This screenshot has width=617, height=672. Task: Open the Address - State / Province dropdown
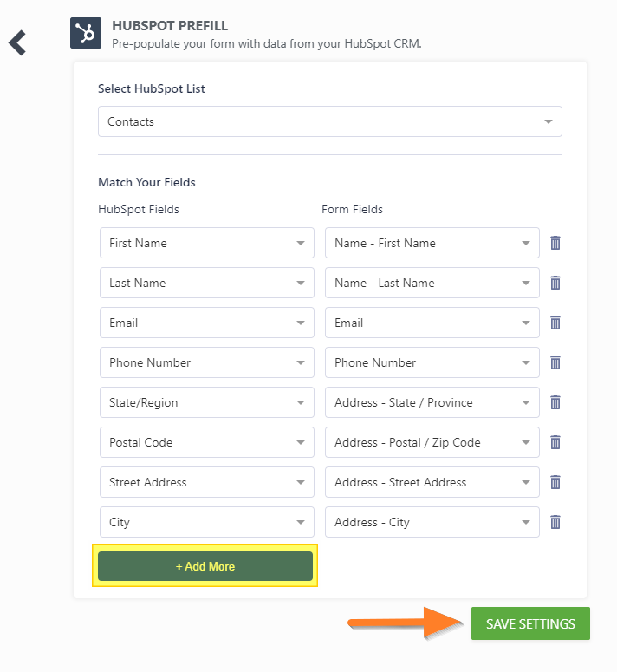tap(432, 402)
